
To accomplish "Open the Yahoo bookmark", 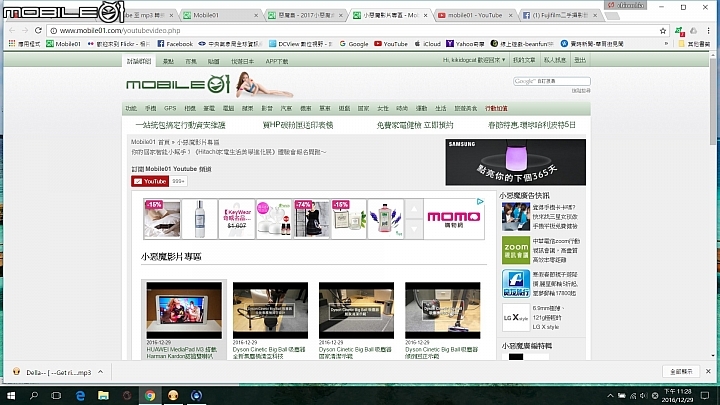I will click(465, 44).
